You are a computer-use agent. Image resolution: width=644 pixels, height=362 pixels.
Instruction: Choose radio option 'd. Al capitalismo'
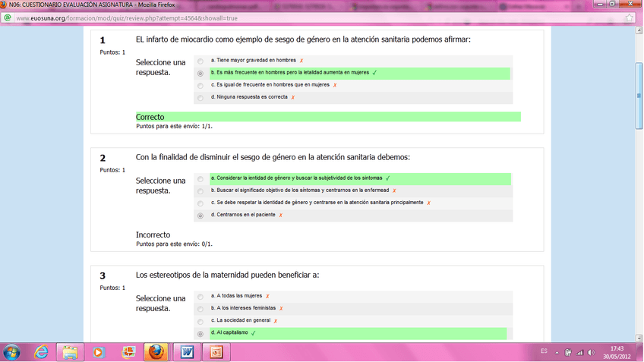200,333
